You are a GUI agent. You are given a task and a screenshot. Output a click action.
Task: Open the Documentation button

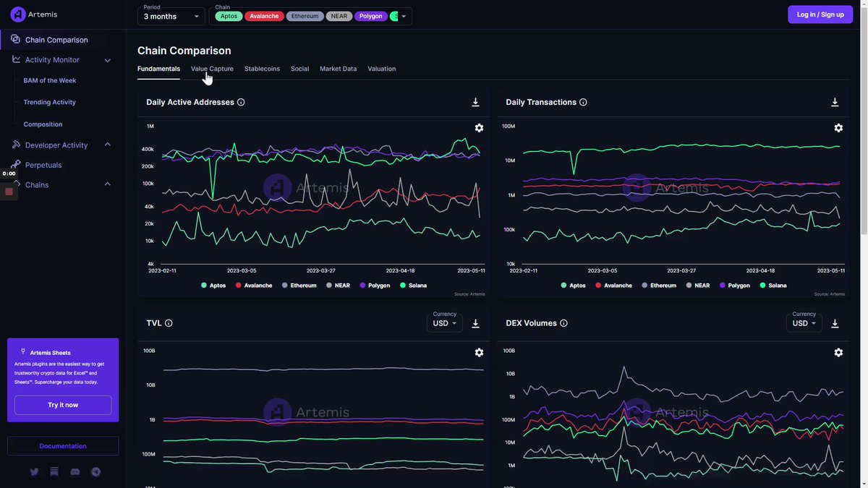tap(63, 446)
